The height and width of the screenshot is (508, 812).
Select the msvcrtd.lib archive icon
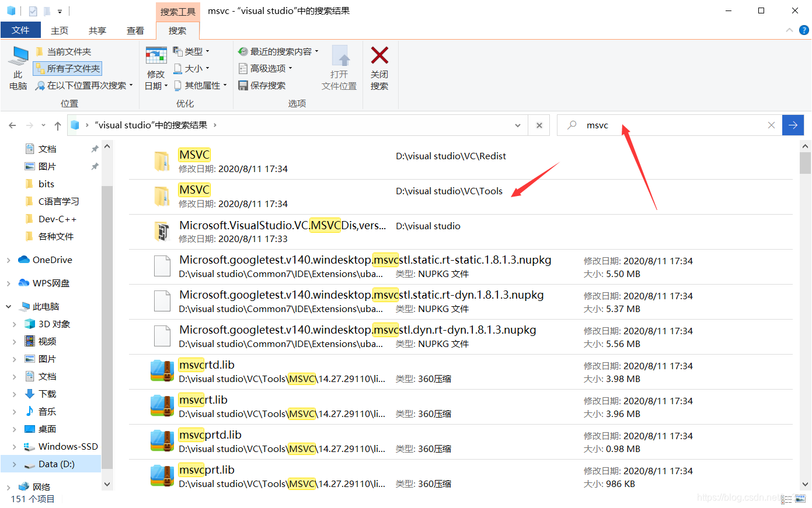[162, 371]
